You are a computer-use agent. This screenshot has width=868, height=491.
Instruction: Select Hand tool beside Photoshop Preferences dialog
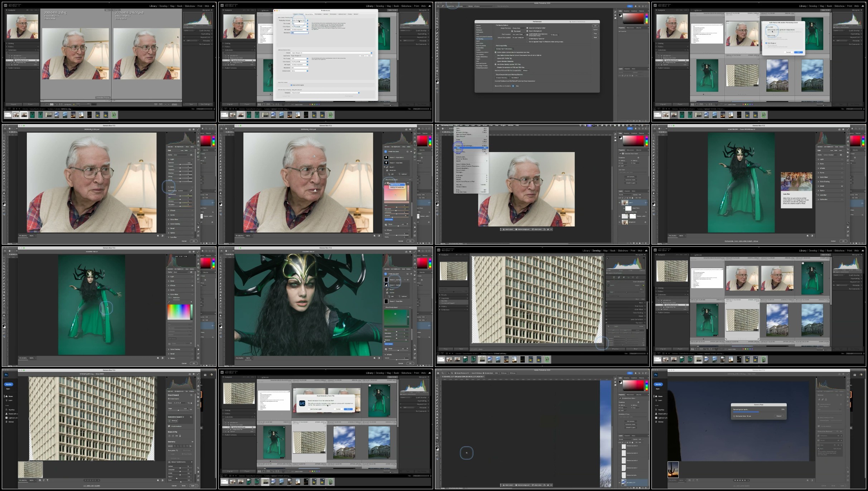pos(437,71)
